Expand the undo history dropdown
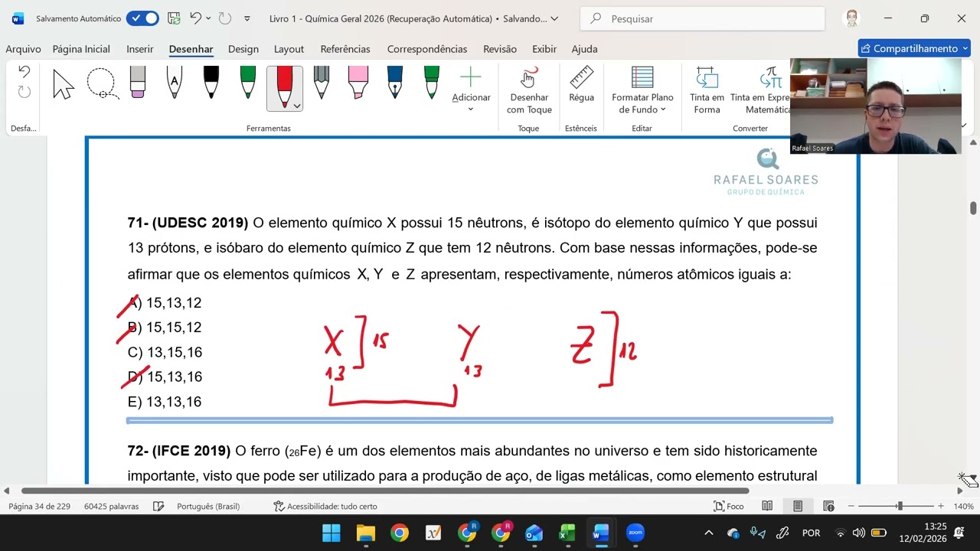 click(x=208, y=18)
